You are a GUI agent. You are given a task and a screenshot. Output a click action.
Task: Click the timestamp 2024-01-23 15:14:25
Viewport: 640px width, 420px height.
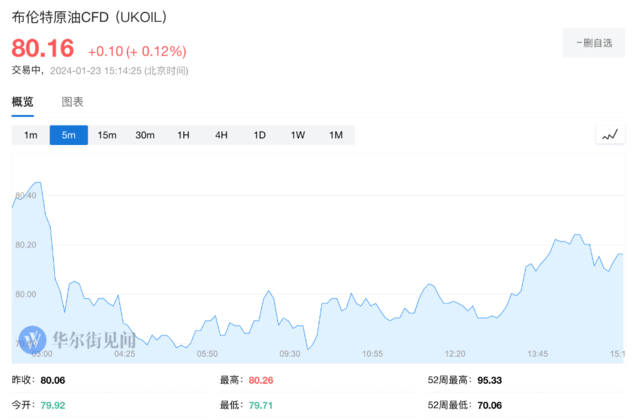coord(96,71)
